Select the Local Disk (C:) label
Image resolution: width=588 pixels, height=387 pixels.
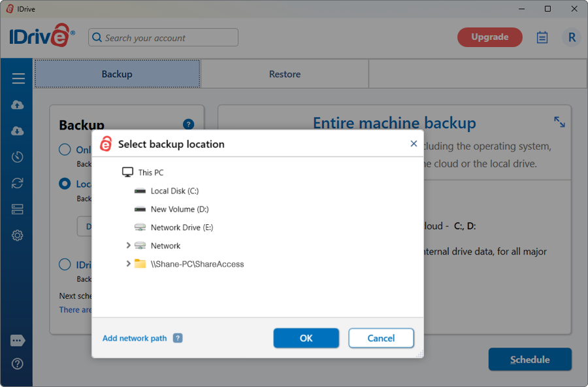(174, 191)
